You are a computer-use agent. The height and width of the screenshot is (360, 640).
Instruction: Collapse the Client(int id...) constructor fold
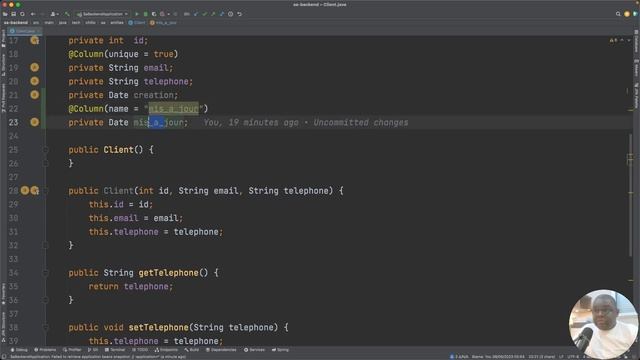46,191
